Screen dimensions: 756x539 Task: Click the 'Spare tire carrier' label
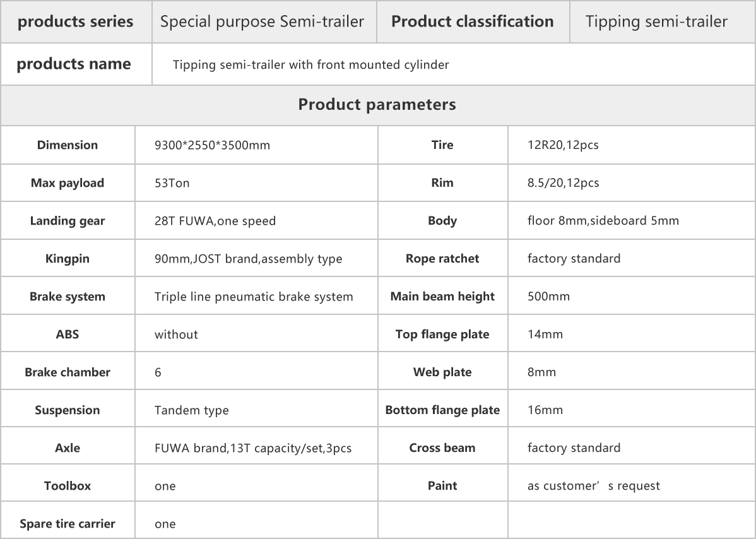pos(68,524)
